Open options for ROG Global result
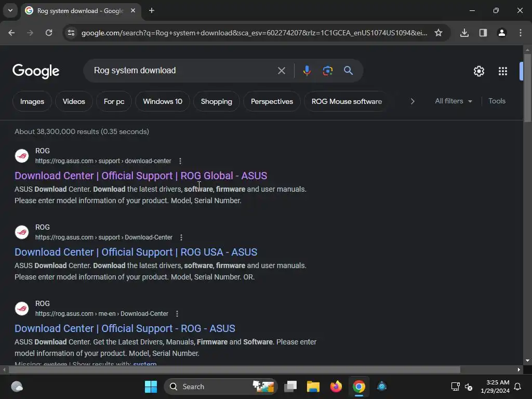The image size is (532, 399). click(180, 161)
